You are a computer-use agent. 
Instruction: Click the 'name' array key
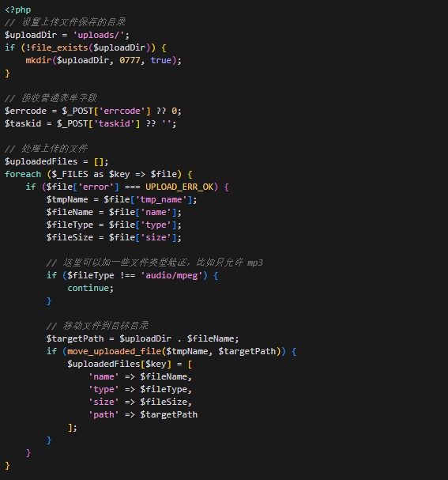pyautogui.click(x=104, y=376)
